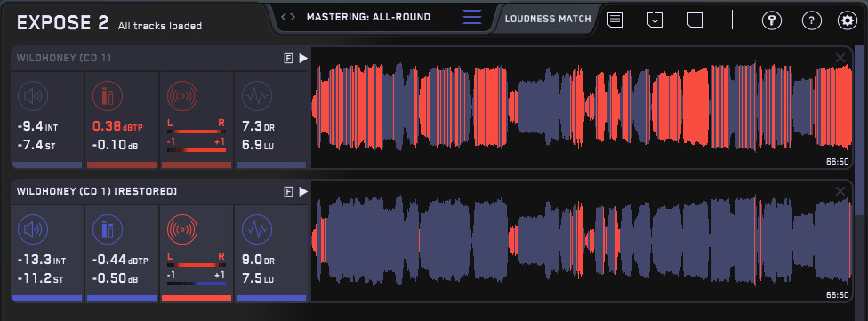Click the red 0.38 dBTP value

coord(117,127)
